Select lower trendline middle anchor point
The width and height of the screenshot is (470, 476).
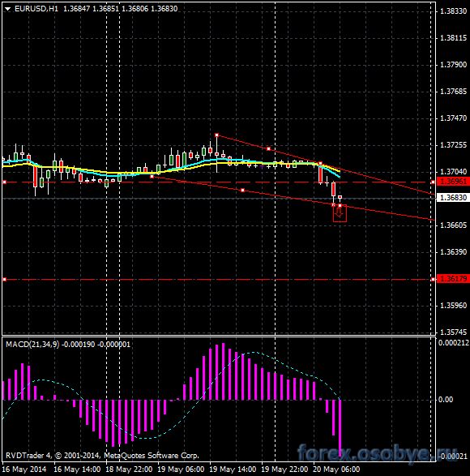click(x=242, y=190)
